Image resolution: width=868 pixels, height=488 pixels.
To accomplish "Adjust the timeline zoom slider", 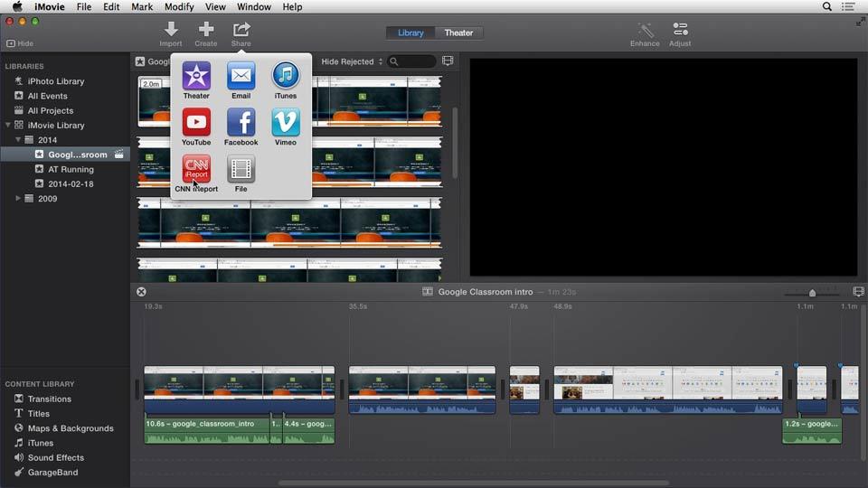I will pos(812,293).
